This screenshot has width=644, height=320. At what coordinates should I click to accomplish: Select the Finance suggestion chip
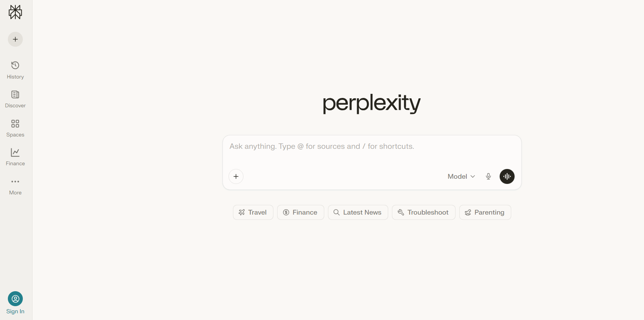pyautogui.click(x=300, y=212)
